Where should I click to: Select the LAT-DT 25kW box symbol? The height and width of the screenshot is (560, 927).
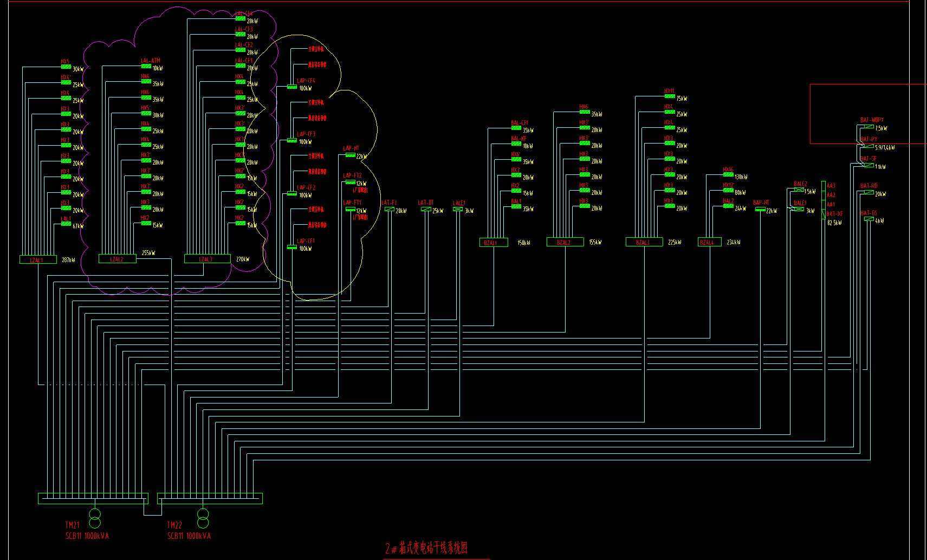click(x=426, y=209)
